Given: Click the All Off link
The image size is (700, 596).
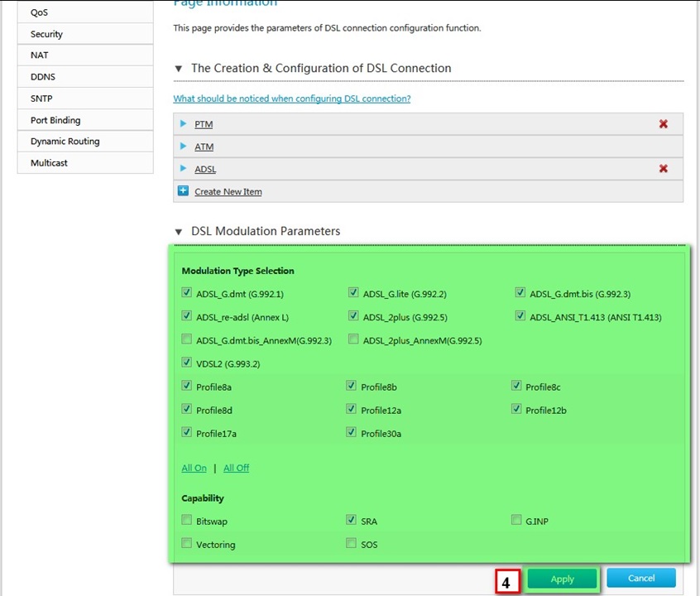Looking at the screenshot, I should coord(236,468).
